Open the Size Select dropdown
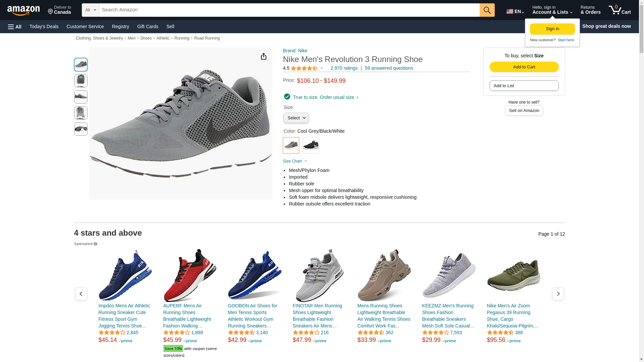 click(296, 118)
